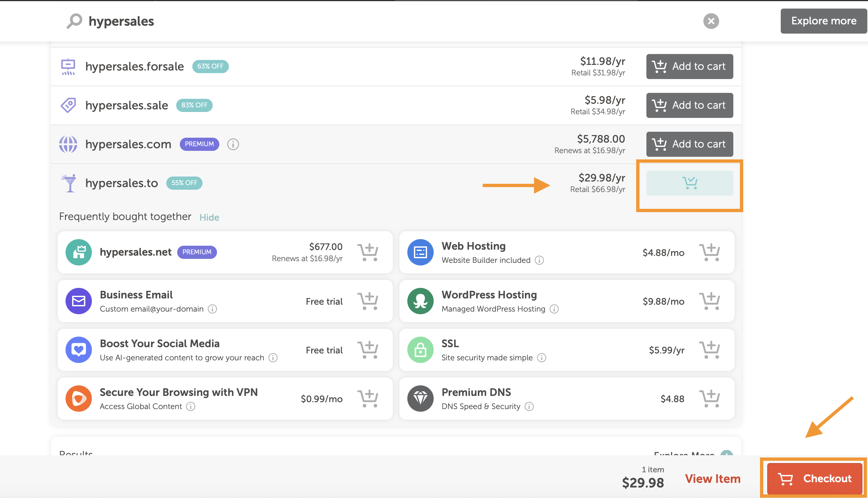Image resolution: width=868 pixels, height=498 pixels.
Task: Add SSL certificate to cart
Action: coord(709,350)
